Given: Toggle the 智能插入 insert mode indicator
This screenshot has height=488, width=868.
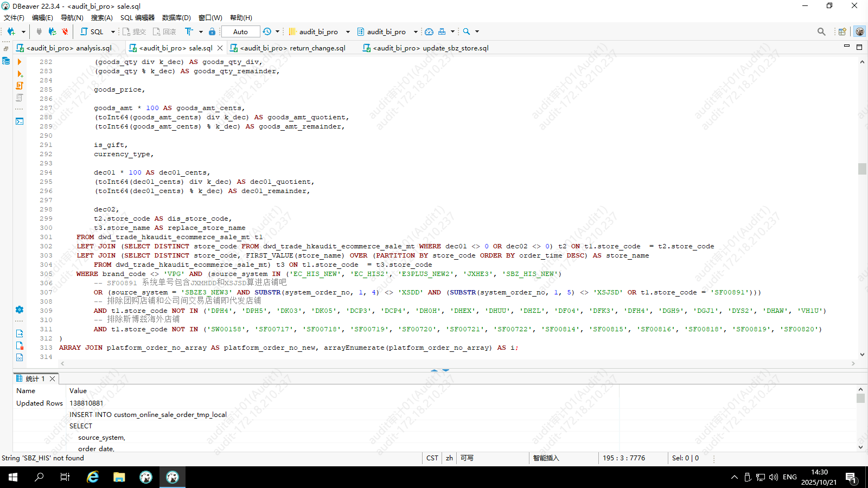Looking at the screenshot, I should (546, 458).
